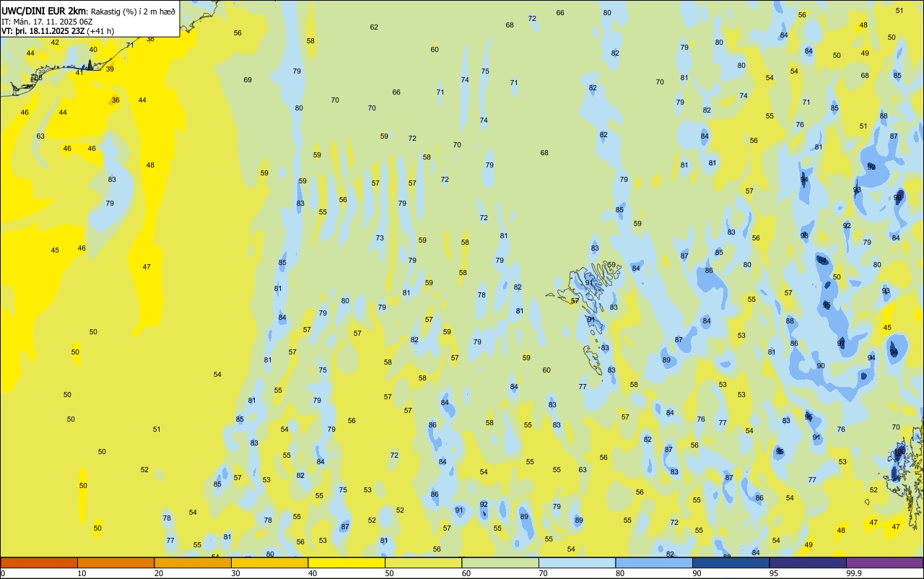The height and width of the screenshot is (579, 924).
Task: Click the map value '69'
Action: 248,80
